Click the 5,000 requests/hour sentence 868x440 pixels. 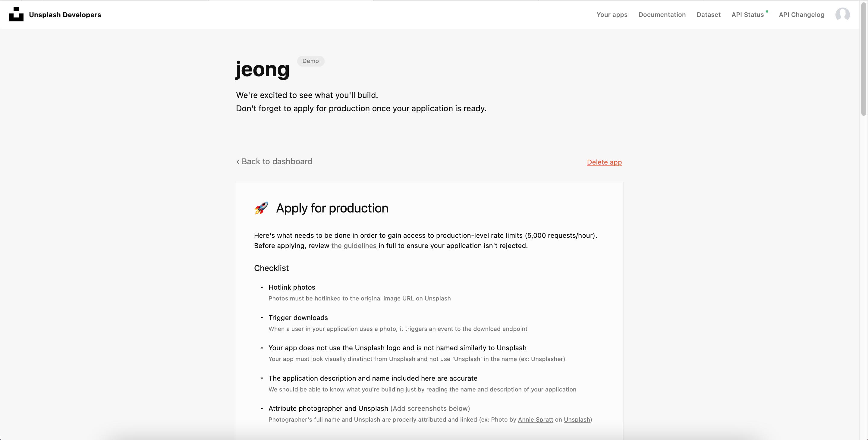425,235
